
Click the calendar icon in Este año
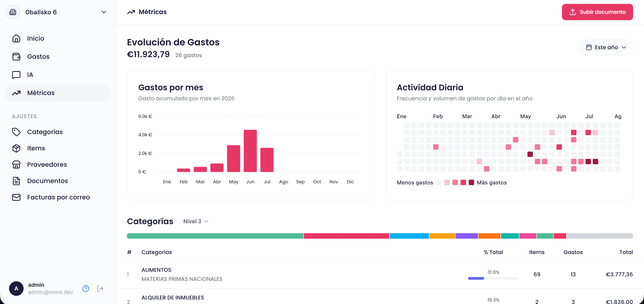tap(589, 47)
